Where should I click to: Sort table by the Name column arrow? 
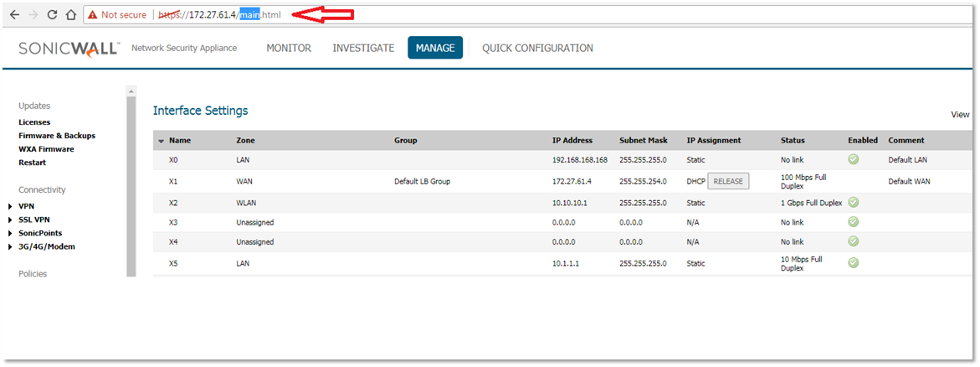pyautogui.click(x=162, y=141)
